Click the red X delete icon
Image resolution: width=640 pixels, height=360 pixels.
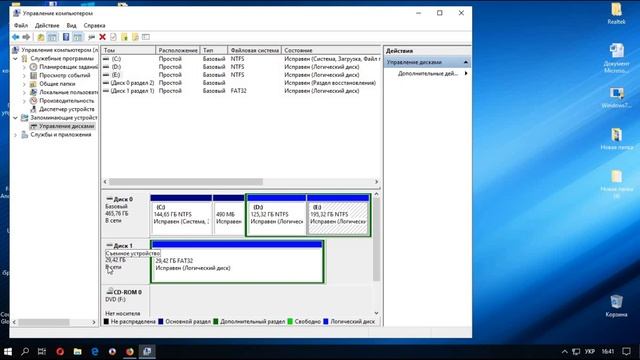point(102,37)
